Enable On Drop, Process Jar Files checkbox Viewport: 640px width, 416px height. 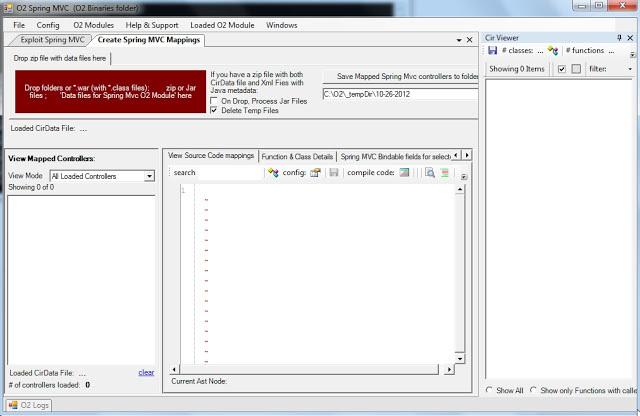[x=215, y=101]
